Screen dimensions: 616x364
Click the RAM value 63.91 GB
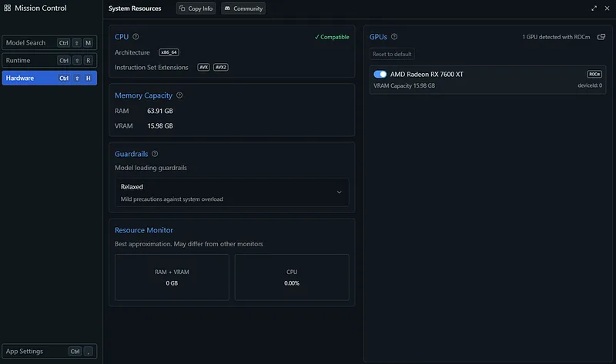click(x=160, y=111)
